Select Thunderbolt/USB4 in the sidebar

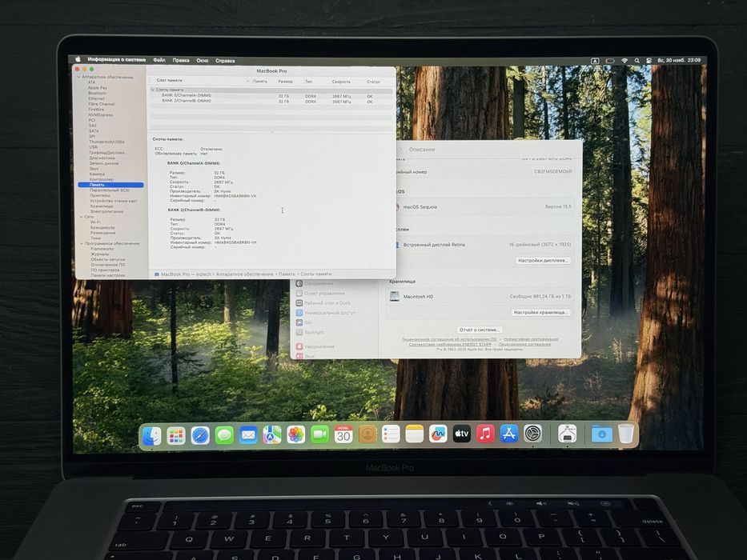106,142
